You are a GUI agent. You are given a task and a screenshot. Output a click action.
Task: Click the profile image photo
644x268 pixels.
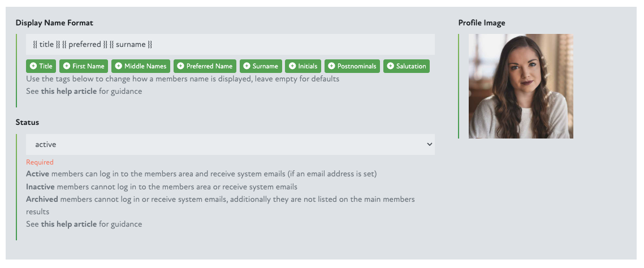coord(521,86)
